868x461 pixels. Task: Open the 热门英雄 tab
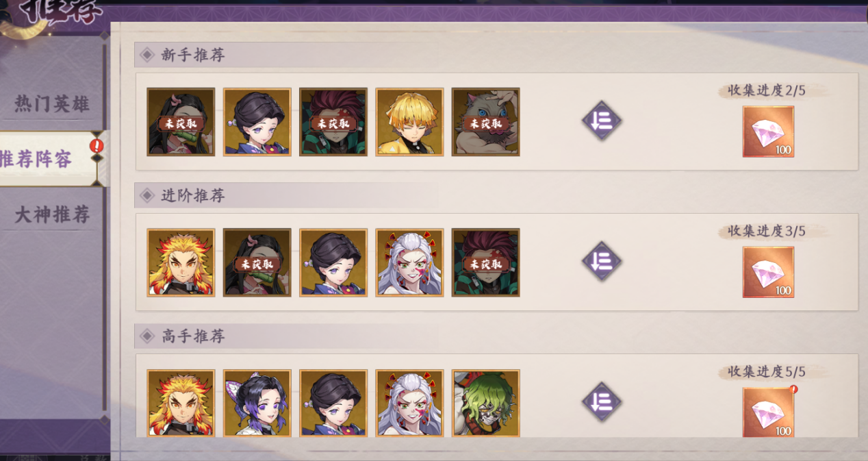(x=52, y=104)
